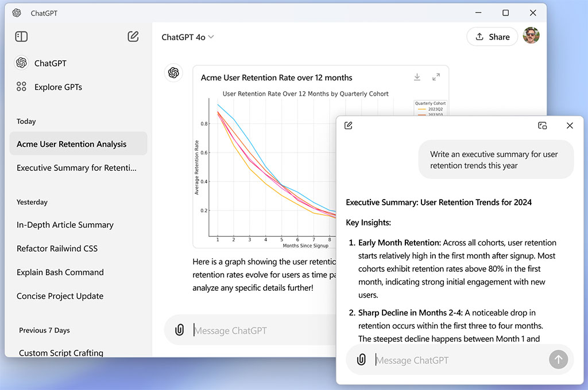Click 'Acme User Retention Rate over 12 months' title
Viewport: 588px width, 390px height.
pyautogui.click(x=276, y=77)
